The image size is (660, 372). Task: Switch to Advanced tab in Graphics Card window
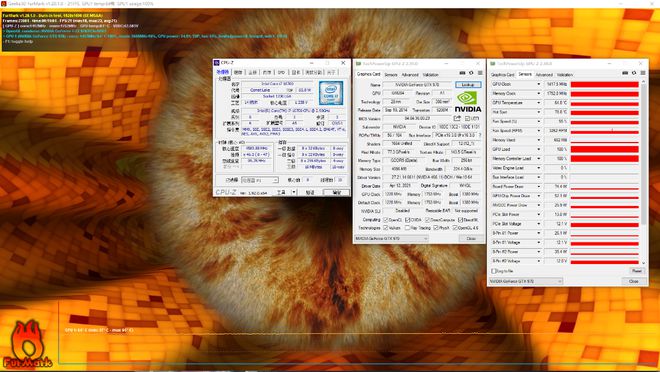tap(410, 74)
